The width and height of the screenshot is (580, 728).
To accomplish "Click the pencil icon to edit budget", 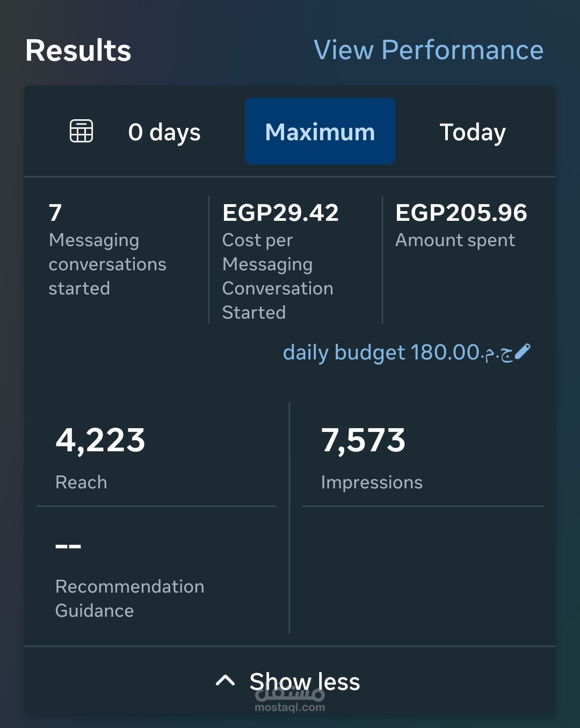I will coord(523,351).
